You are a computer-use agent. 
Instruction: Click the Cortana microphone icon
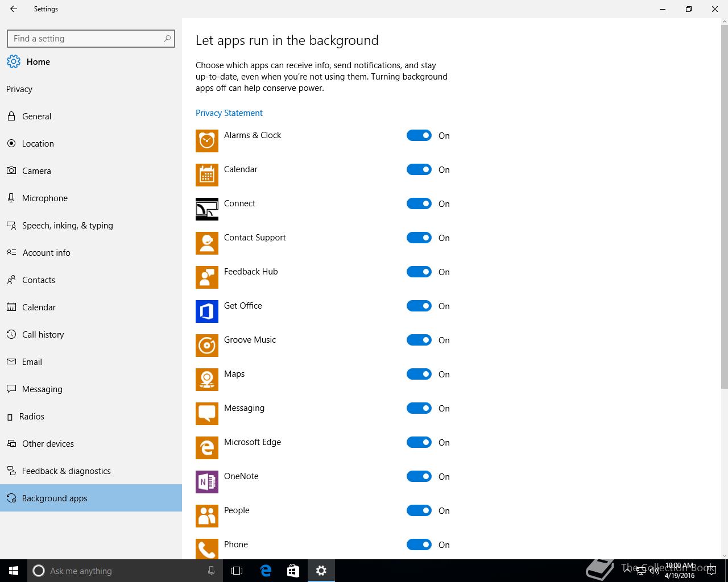[211, 571]
